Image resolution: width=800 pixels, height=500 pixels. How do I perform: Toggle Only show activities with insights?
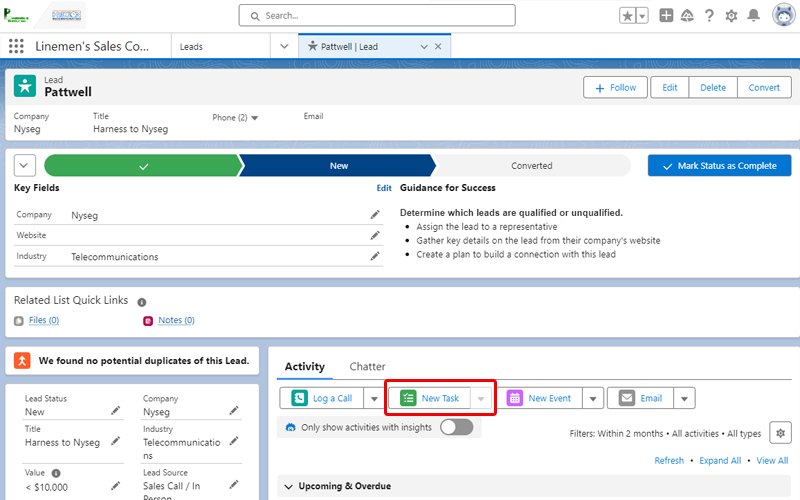[x=456, y=427]
